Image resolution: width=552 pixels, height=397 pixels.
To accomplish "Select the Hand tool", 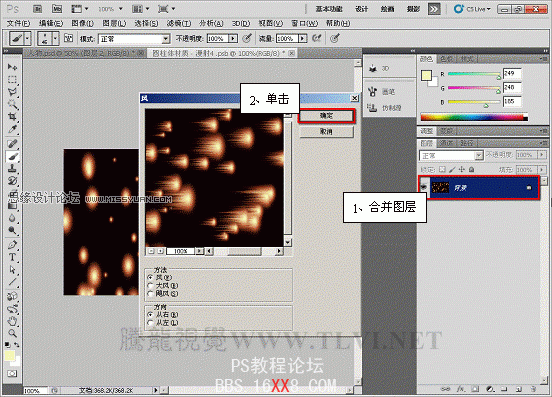I will pos(12,321).
